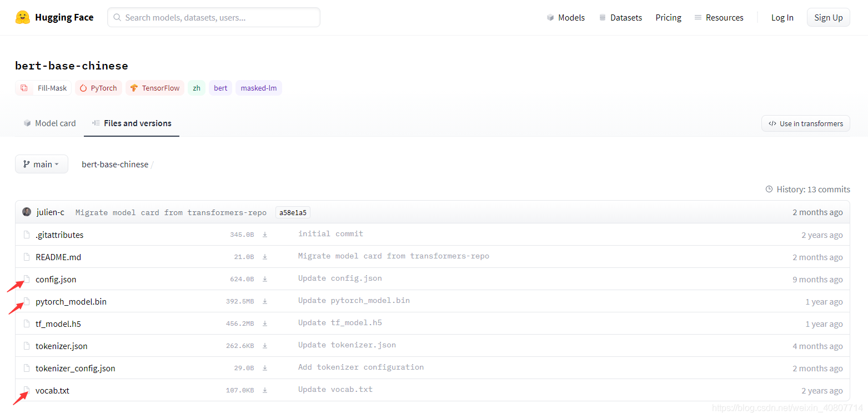Screen dimensions: 868x418
Task: Open the config.json file
Action: coord(56,279)
